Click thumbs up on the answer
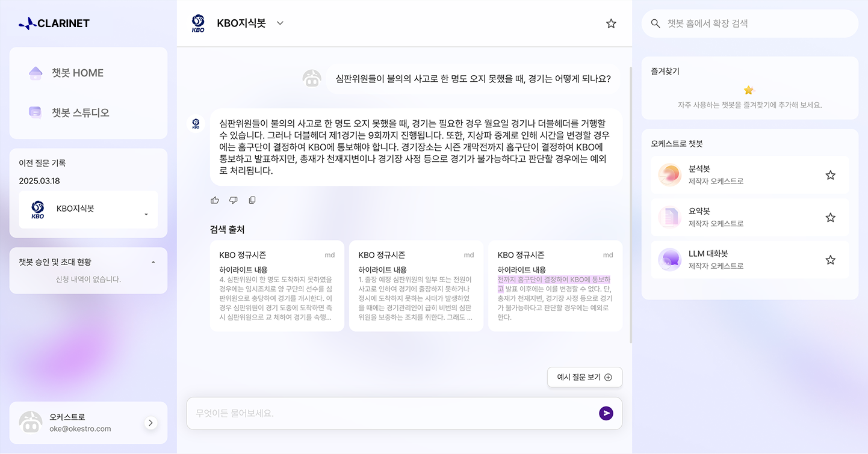Image resolution: width=868 pixels, height=454 pixels. point(215,200)
